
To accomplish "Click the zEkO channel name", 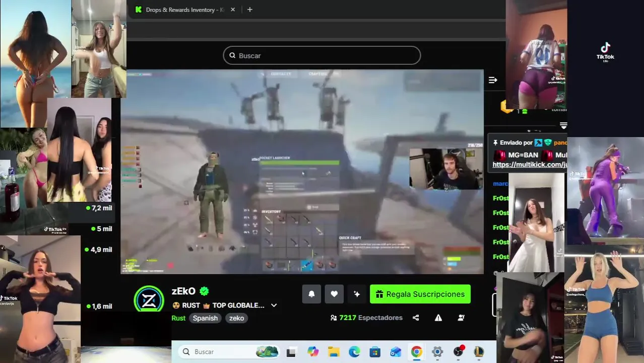I will tap(183, 291).
